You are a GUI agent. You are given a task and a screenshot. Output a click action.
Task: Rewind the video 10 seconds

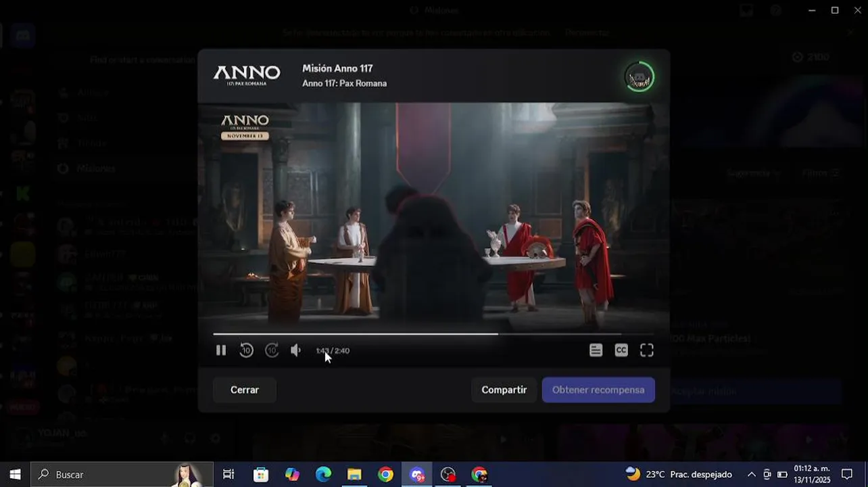pos(247,350)
